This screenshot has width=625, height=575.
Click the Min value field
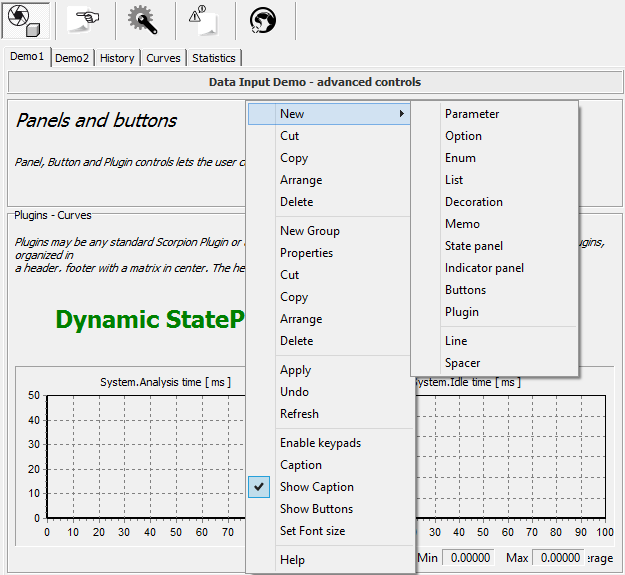[469, 558]
